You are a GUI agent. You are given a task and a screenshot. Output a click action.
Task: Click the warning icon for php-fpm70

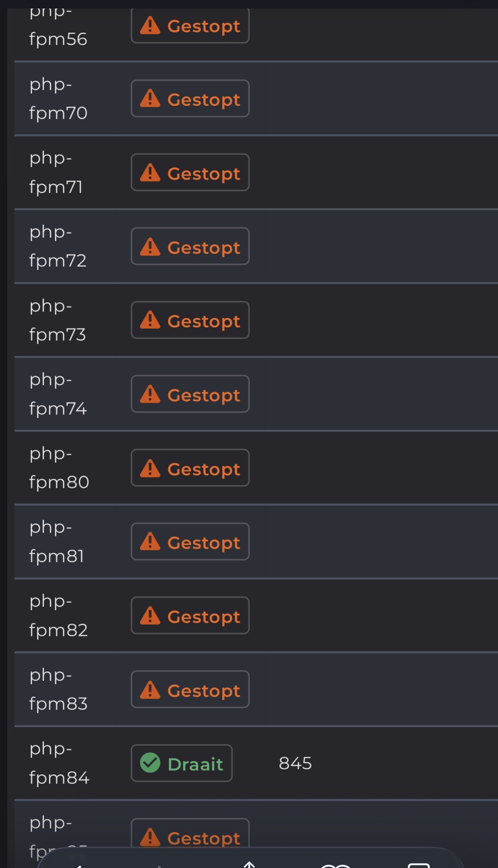tap(150, 99)
